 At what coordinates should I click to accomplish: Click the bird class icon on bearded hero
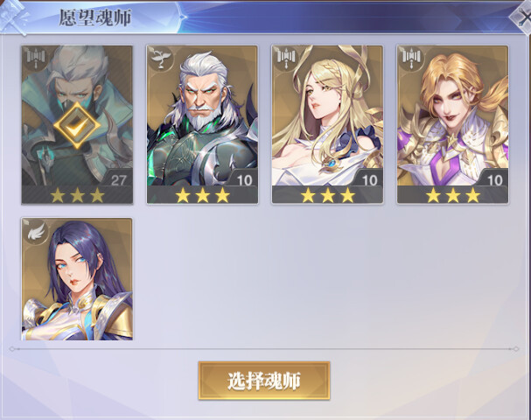[x=161, y=57]
